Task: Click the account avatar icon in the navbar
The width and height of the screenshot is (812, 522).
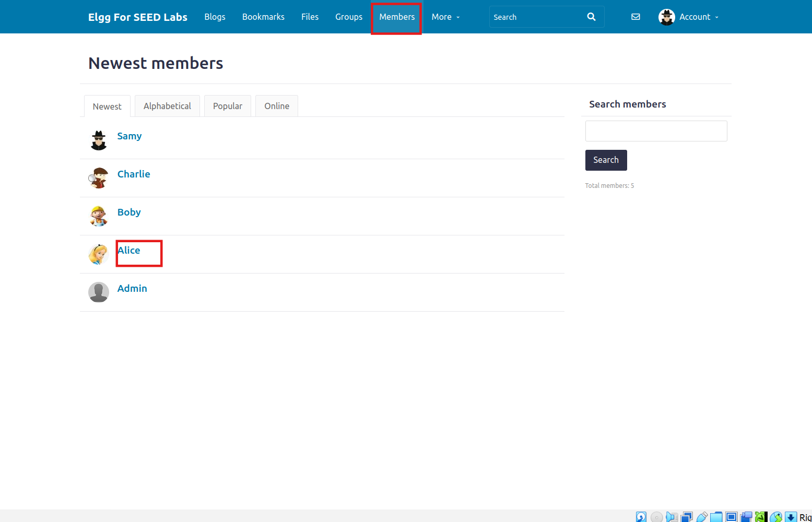Action: 667,17
